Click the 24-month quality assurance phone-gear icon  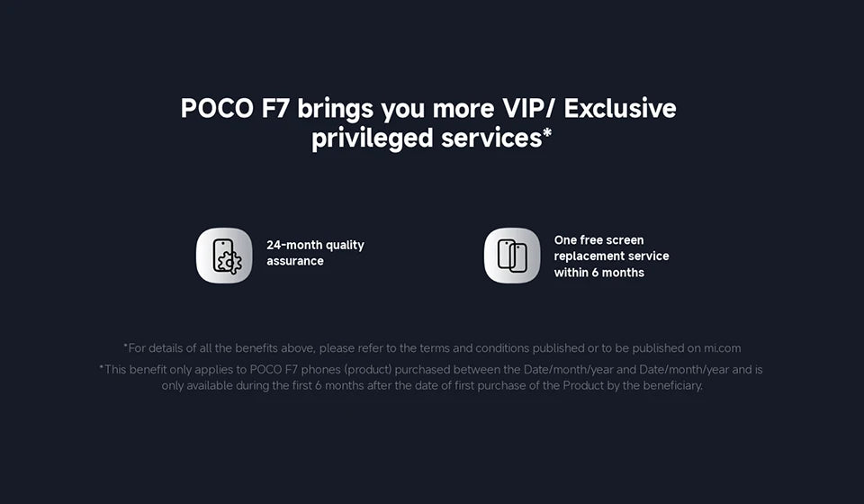coord(224,256)
